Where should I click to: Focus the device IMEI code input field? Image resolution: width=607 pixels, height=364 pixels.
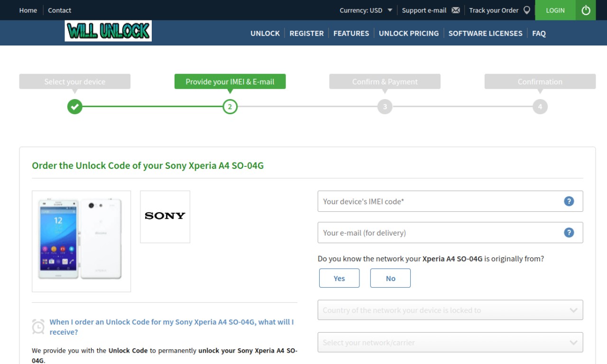click(x=450, y=201)
